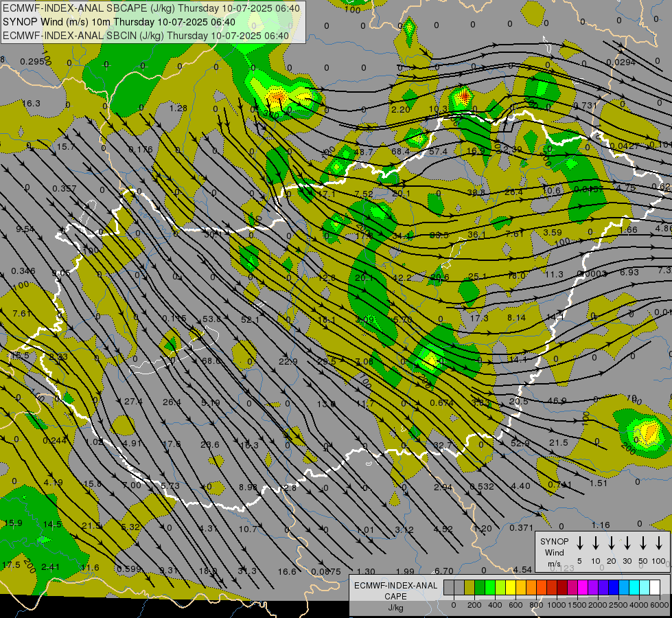
Task: Click the map value 15.9
Action: (x=13, y=523)
